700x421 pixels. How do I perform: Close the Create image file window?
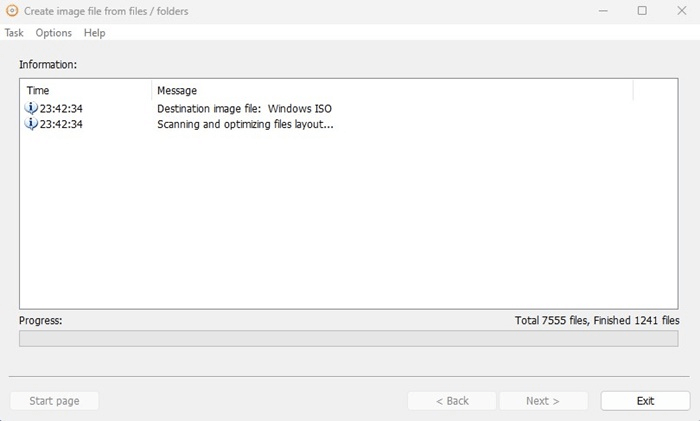pyautogui.click(x=680, y=11)
